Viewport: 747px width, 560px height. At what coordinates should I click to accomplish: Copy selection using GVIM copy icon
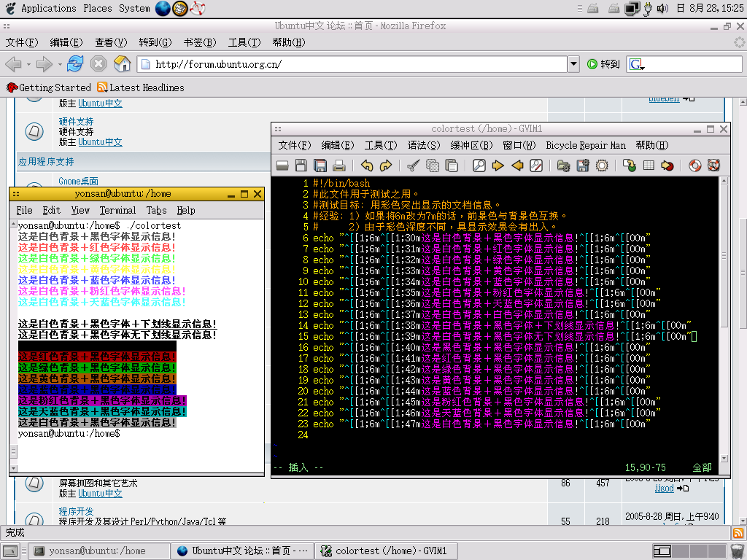(432, 166)
